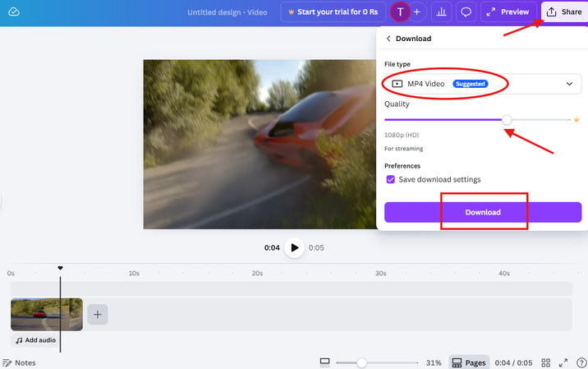This screenshot has height=369, width=588.
Task: Enter fullscreen with expand arrows icon
Action: [x=563, y=362]
